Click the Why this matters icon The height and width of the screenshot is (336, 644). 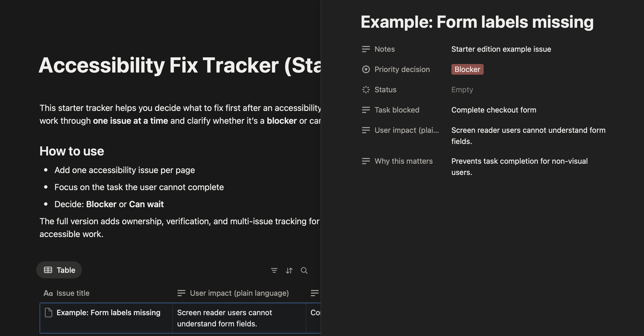366,161
